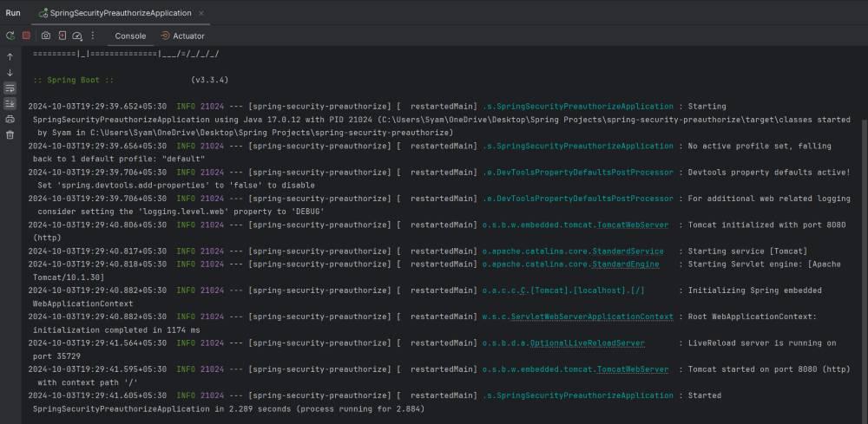Click 'Starting service [Tomcat]' message

pos(747,251)
